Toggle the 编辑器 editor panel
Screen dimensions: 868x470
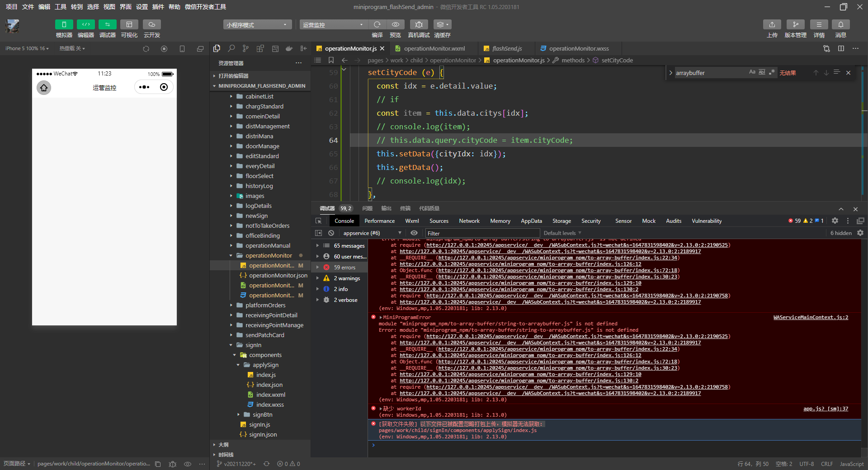[86, 24]
